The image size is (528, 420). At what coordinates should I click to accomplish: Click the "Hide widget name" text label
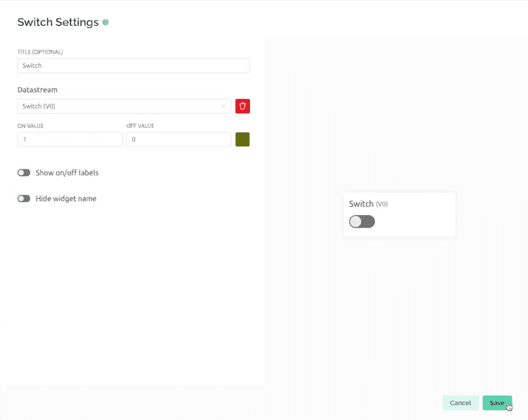[66, 198]
